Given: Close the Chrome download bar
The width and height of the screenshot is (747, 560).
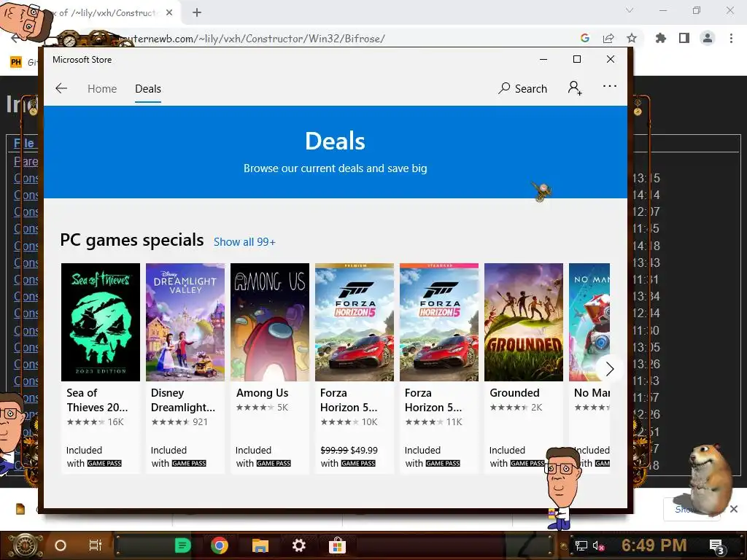Looking at the screenshot, I should [x=734, y=509].
